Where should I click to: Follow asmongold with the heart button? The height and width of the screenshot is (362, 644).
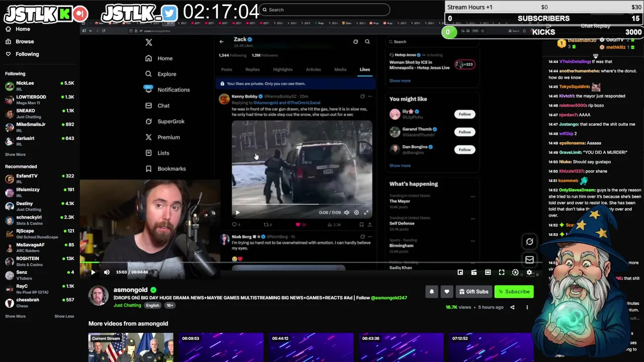click(x=447, y=292)
